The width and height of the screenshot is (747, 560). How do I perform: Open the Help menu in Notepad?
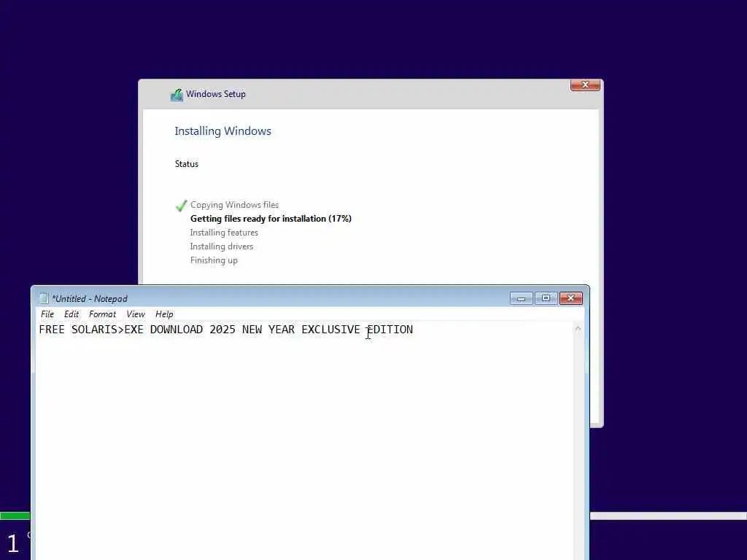[x=164, y=314]
